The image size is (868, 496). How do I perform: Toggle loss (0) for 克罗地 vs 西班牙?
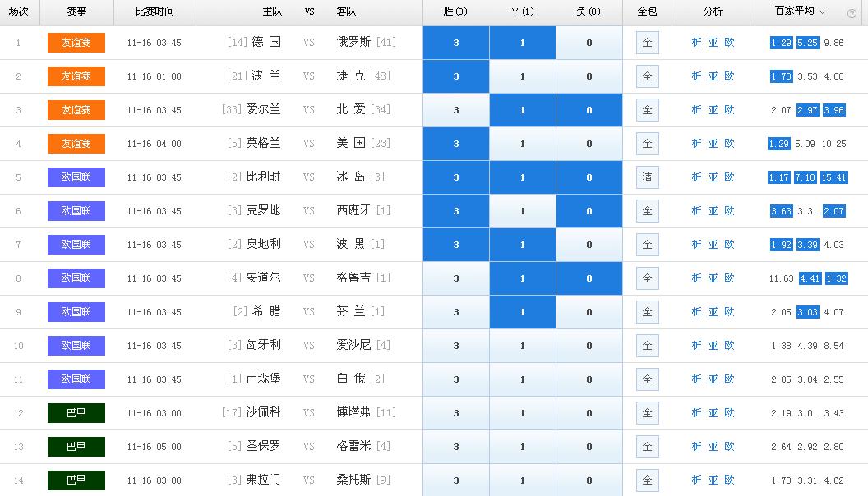[x=589, y=211]
